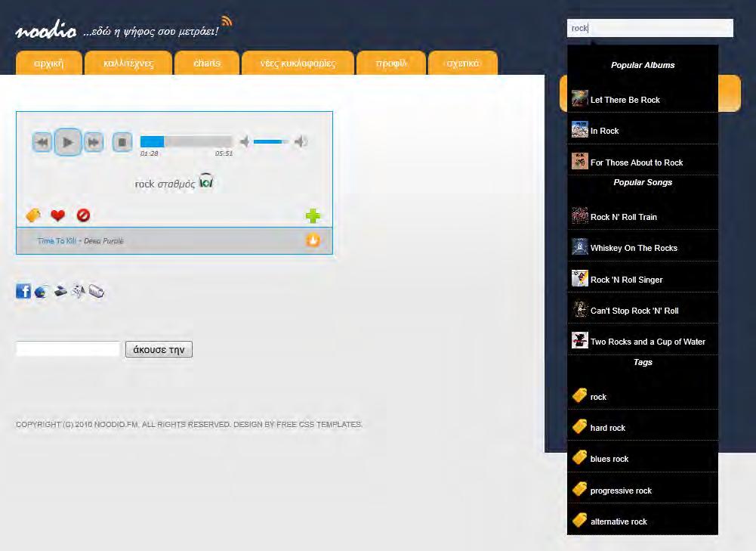The width and height of the screenshot is (756, 551).
Task: Click the green plus icon
Action: (x=313, y=215)
